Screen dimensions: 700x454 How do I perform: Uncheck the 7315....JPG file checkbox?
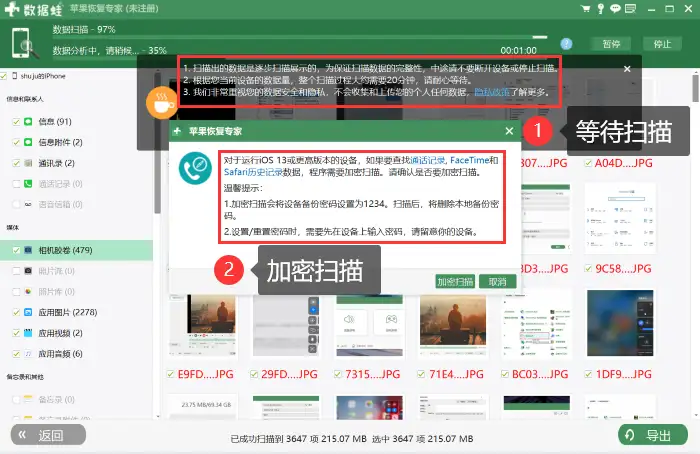point(338,374)
